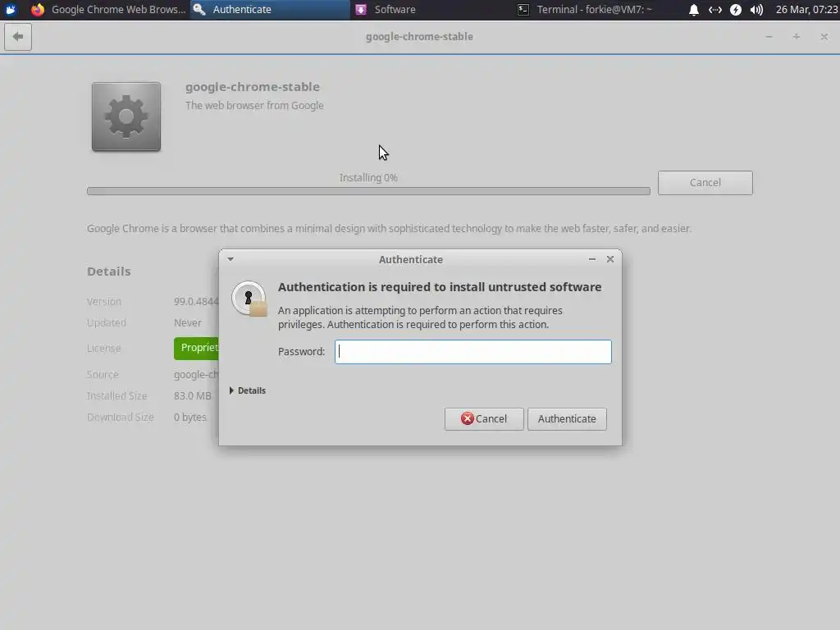Open the clock showing 26 Mar, 07:23
This screenshot has height=630, width=840.
(807, 10)
